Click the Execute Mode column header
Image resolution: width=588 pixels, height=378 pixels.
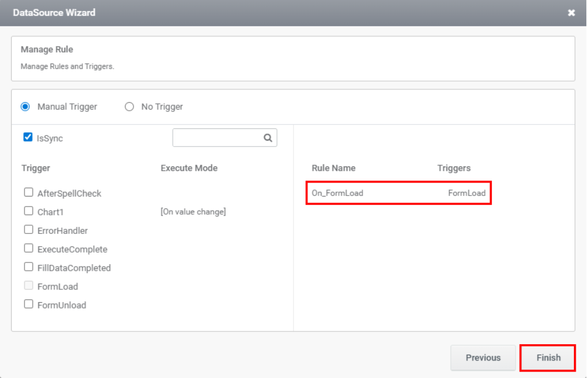point(189,168)
